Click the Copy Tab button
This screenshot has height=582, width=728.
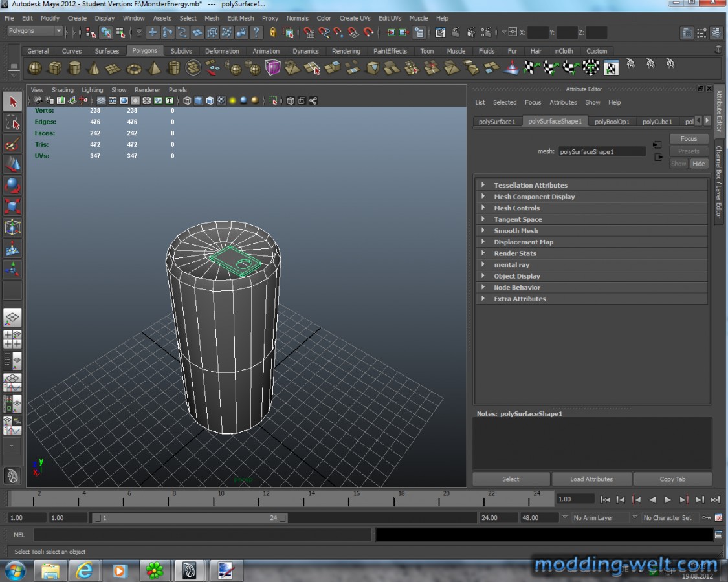coord(672,479)
